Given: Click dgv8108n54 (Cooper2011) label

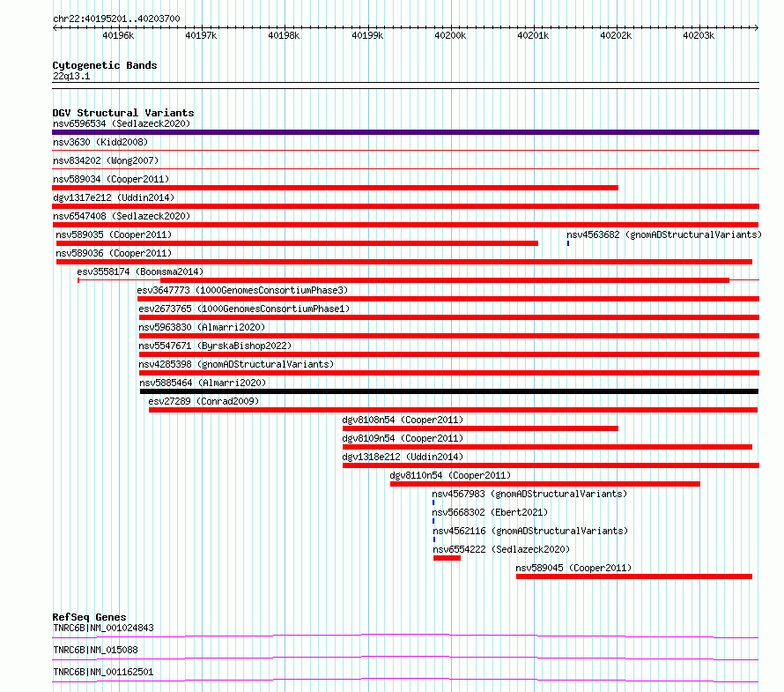Looking at the screenshot, I should [x=403, y=420].
